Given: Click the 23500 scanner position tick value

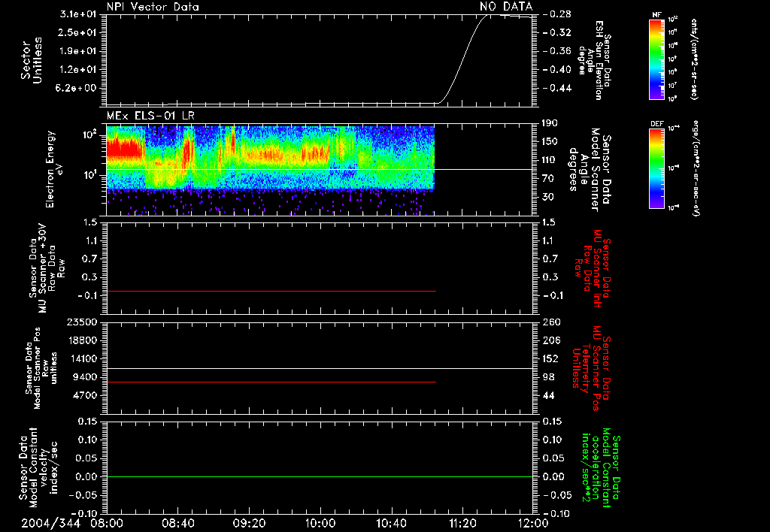Looking at the screenshot, I should (81, 322).
